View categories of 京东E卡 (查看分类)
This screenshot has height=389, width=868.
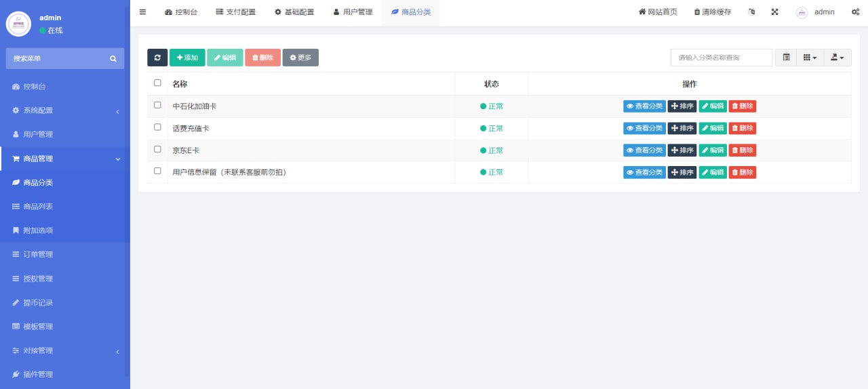point(644,150)
